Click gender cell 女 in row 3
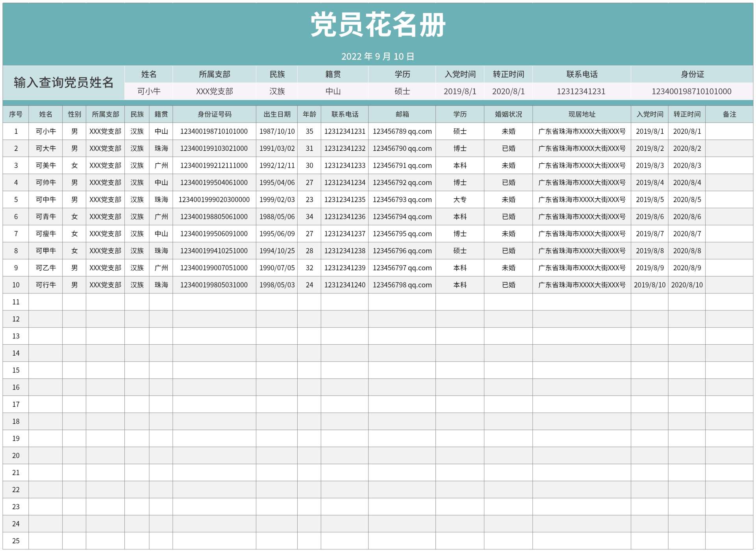The height and width of the screenshot is (552, 756). point(74,165)
